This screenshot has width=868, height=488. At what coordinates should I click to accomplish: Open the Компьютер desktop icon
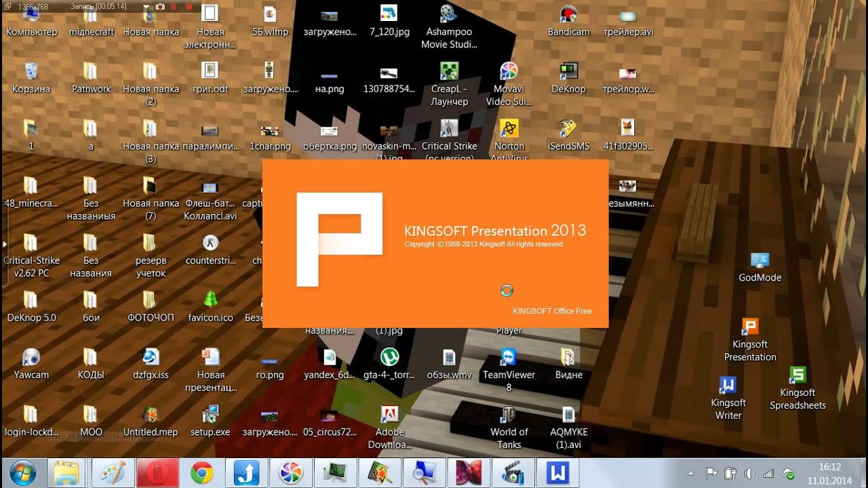click(x=31, y=22)
